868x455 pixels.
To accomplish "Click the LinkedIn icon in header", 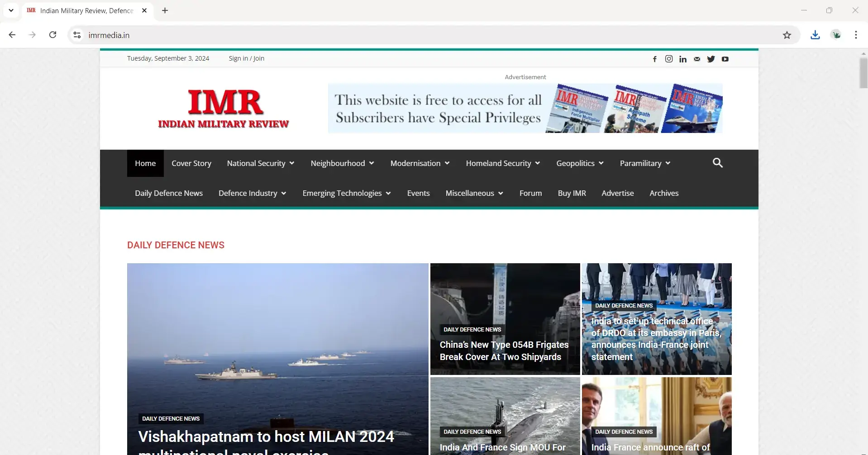I will click(682, 59).
